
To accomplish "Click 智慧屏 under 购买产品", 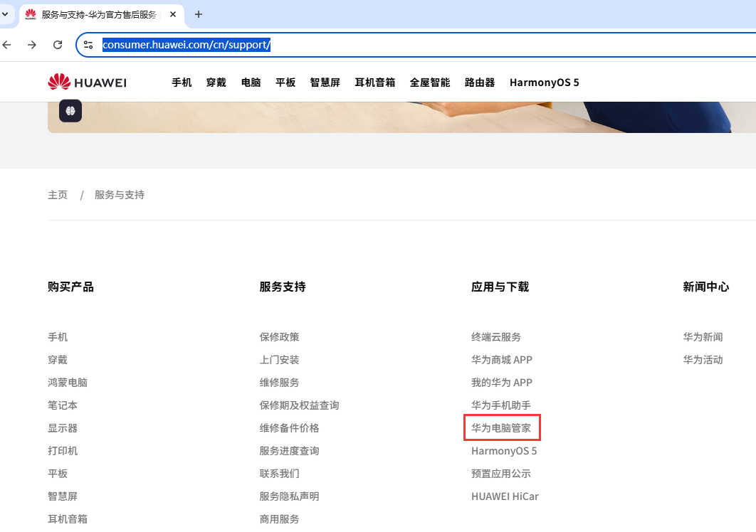I will coord(63,496).
